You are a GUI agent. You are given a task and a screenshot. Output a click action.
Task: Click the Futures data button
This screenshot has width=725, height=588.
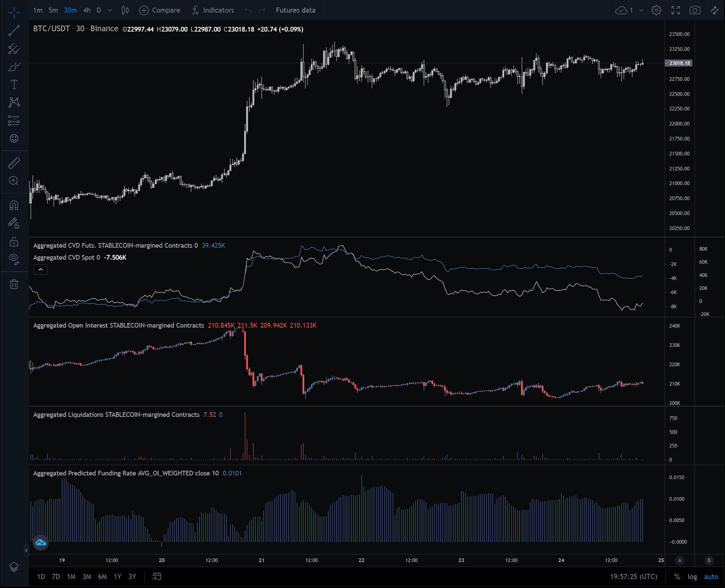295,10
